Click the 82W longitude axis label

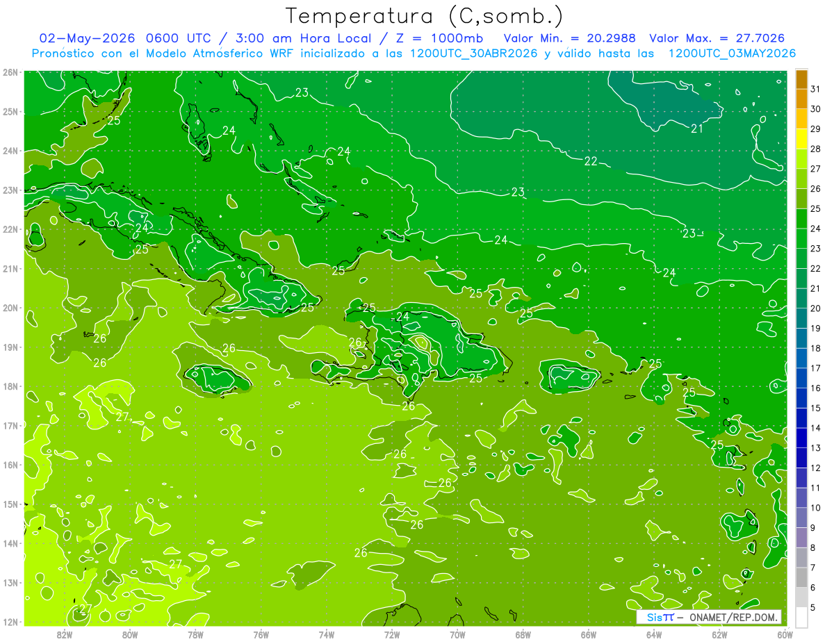click(65, 634)
